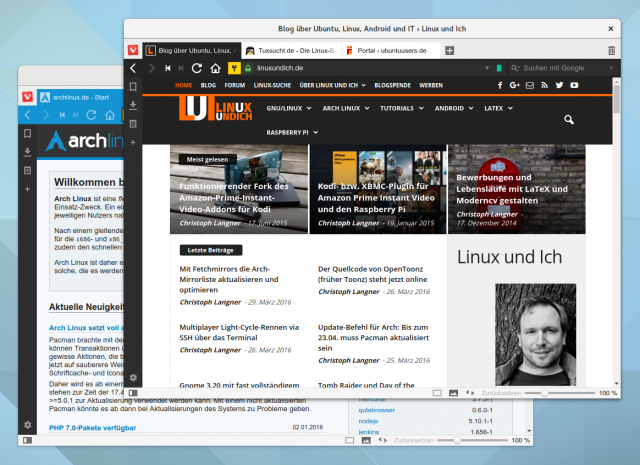The width and height of the screenshot is (640, 465).
Task: Switch to the Tuxsucht.de tab
Action: (x=291, y=51)
